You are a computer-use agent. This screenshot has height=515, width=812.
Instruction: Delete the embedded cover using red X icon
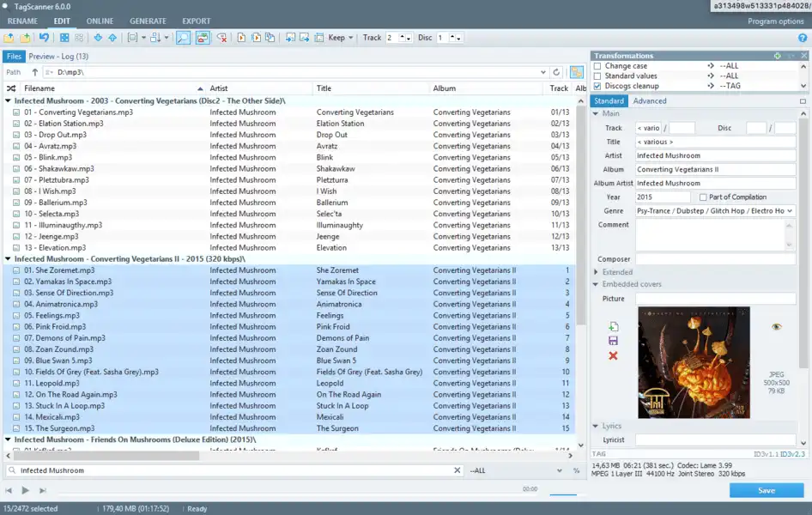coord(613,354)
